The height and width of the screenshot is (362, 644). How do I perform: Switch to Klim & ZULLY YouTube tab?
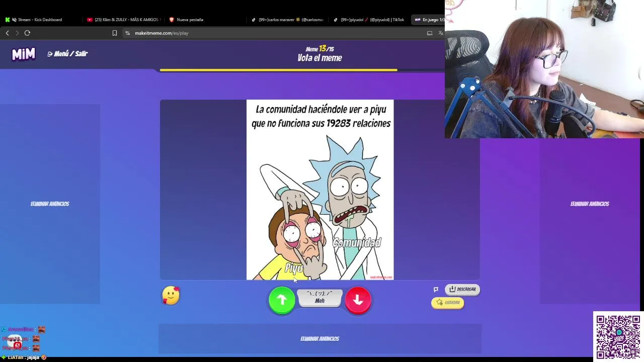pyautogui.click(x=123, y=20)
